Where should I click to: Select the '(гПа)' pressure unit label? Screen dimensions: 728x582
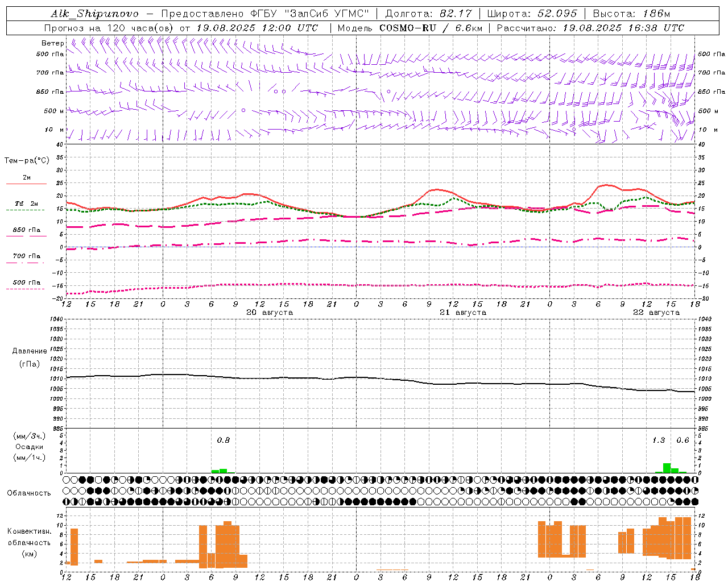(x=30, y=364)
